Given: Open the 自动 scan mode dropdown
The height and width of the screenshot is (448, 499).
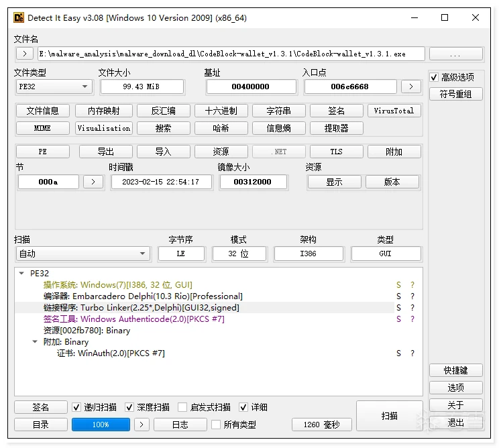Looking at the screenshot, I should pyautogui.click(x=82, y=254).
